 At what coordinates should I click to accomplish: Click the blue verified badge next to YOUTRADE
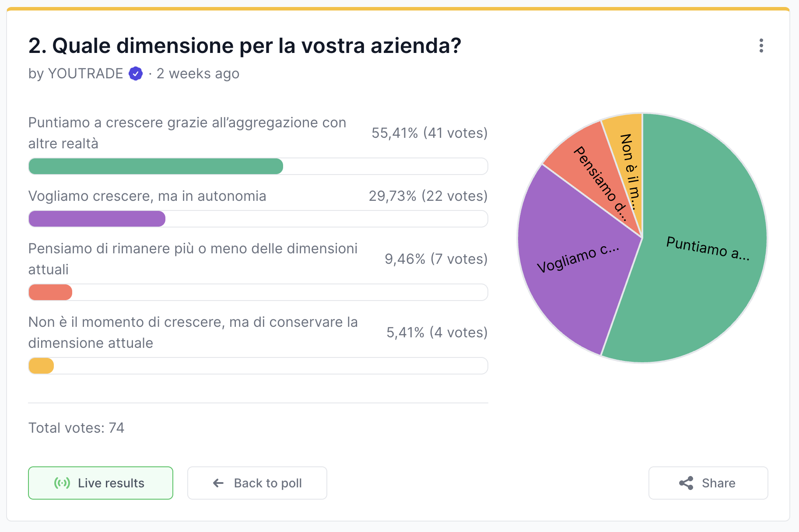136,73
